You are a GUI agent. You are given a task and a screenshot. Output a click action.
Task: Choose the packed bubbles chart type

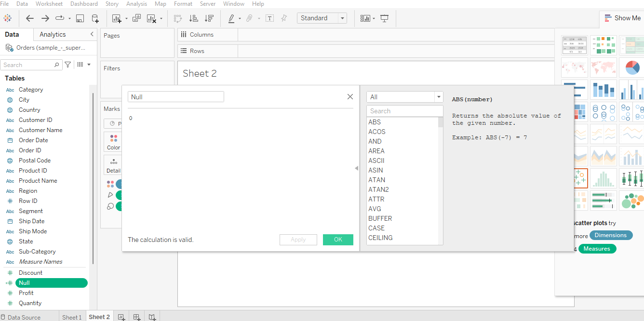click(x=632, y=201)
